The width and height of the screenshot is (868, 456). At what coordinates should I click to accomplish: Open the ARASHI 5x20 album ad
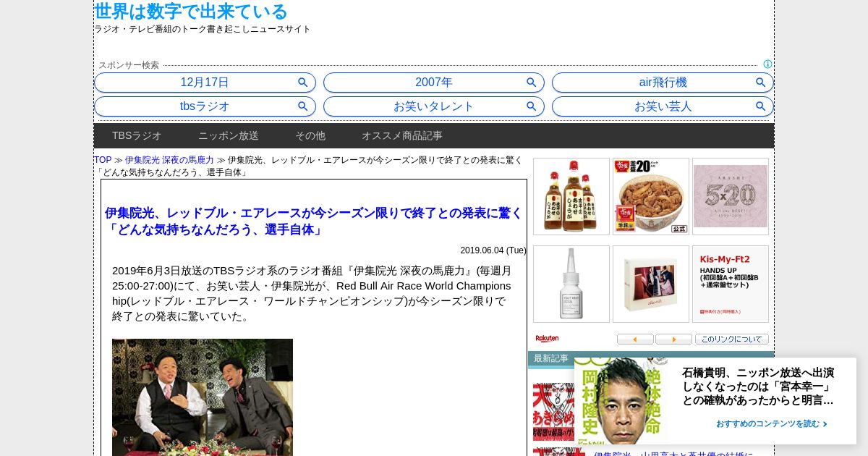tap(731, 196)
